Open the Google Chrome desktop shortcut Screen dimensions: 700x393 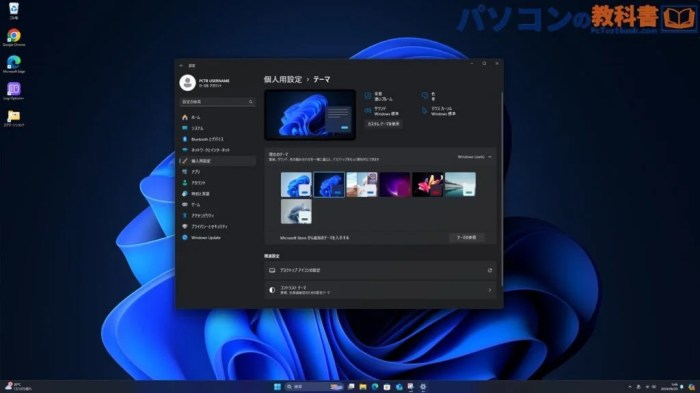pyautogui.click(x=14, y=38)
